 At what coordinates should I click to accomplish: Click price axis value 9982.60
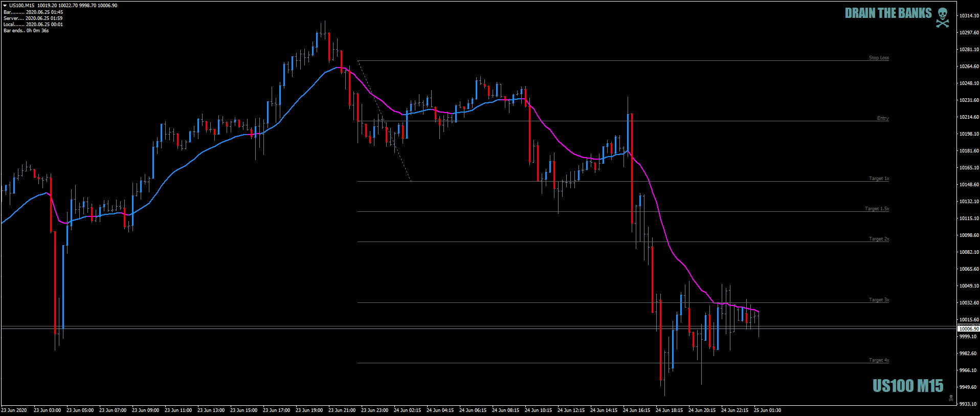point(969,354)
